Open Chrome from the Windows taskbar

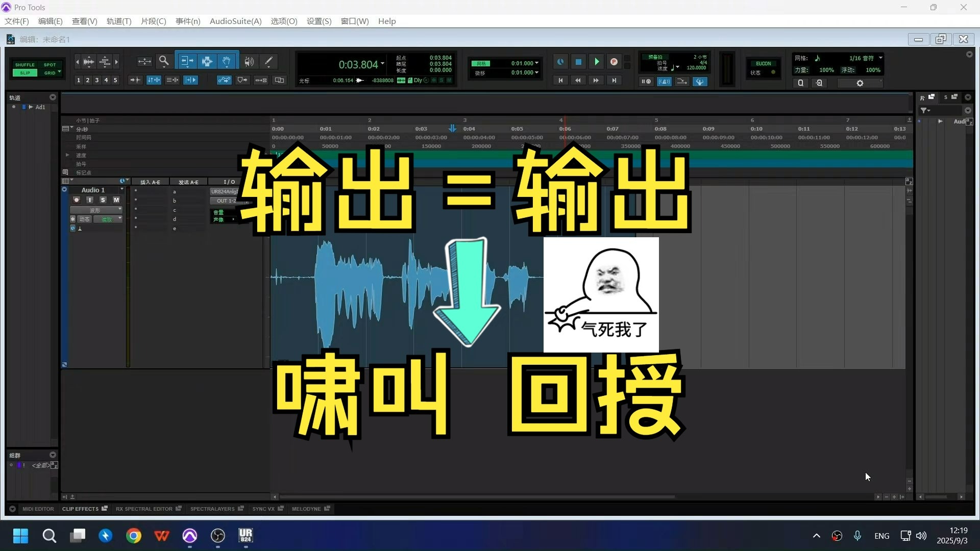[x=133, y=536]
